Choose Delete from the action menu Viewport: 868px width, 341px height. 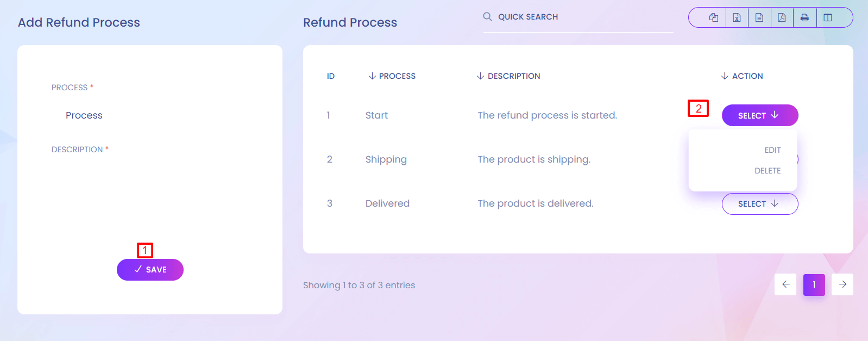point(767,171)
